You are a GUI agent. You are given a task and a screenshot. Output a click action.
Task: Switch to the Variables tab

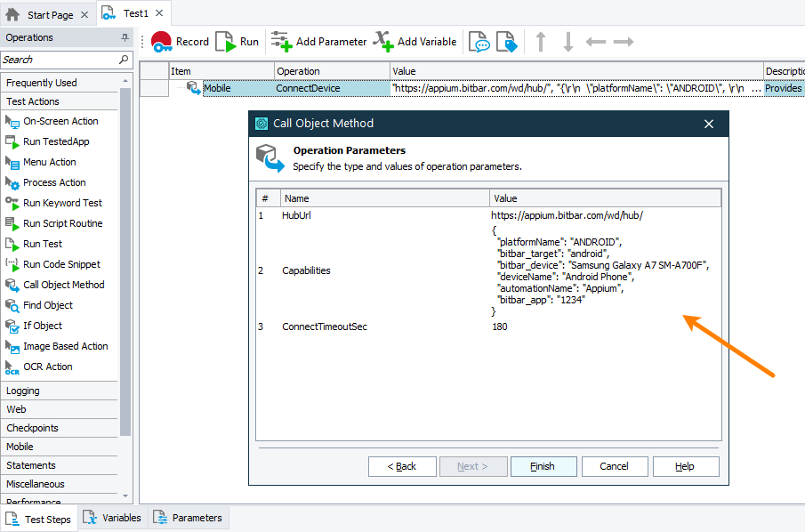pyautogui.click(x=112, y=518)
